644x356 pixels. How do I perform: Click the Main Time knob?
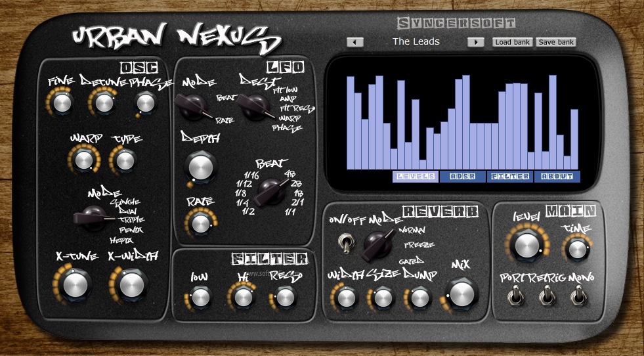pyautogui.click(x=577, y=249)
